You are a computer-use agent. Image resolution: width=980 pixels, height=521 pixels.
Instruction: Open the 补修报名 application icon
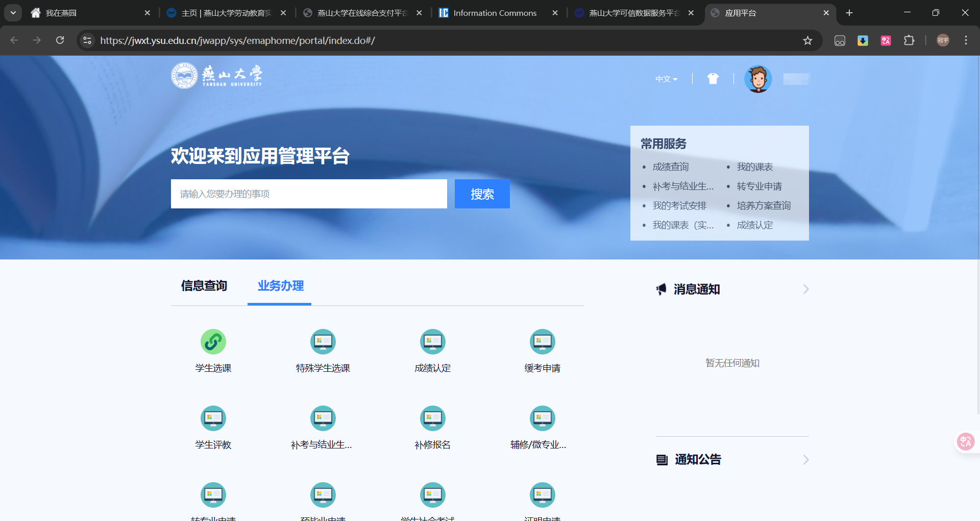[x=432, y=418]
